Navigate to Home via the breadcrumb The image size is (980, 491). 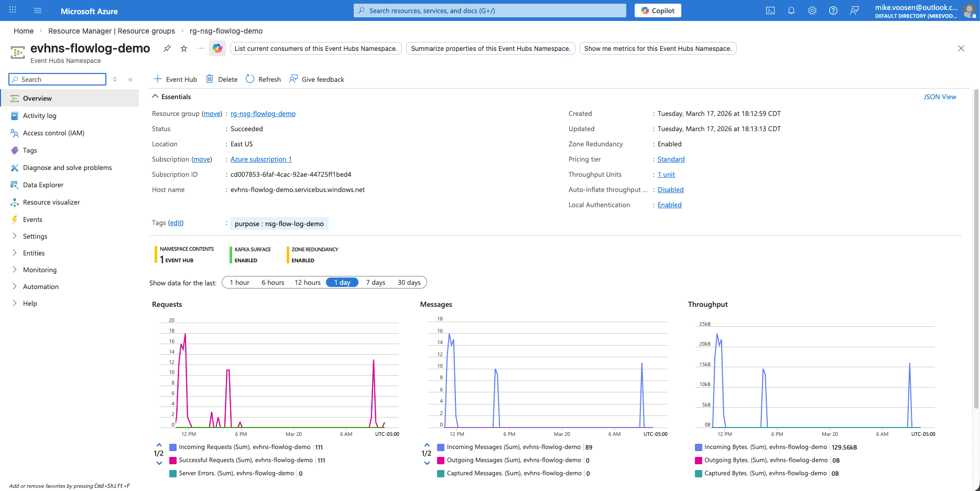point(23,31)
